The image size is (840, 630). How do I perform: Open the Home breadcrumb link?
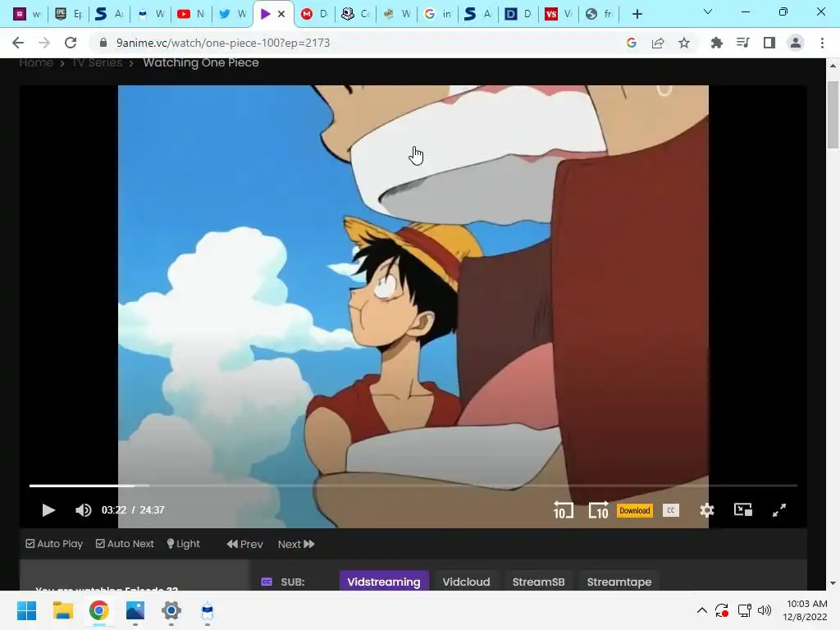[x=36, y=62]
